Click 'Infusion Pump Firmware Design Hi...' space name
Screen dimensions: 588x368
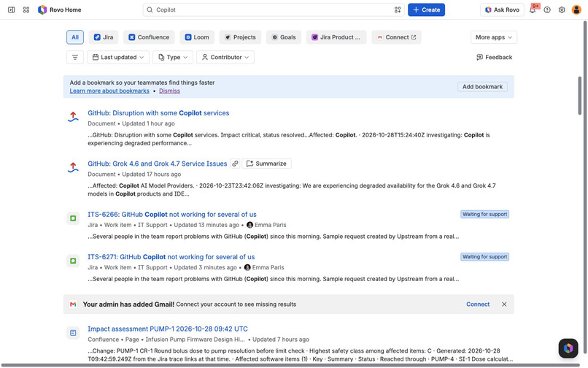(195, 340)
